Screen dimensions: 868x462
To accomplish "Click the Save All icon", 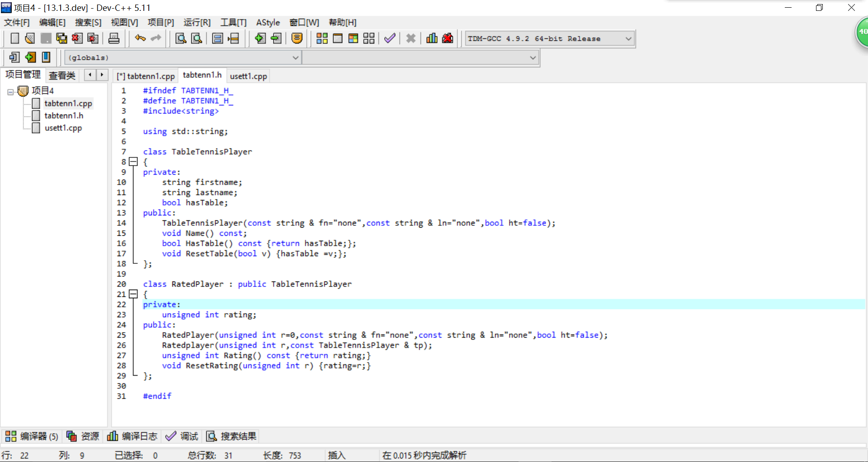I will pyautogui.click(x=61, y=38).
